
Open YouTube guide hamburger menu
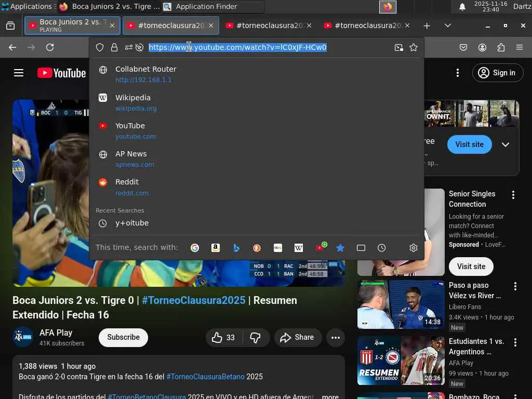(19, 73)
